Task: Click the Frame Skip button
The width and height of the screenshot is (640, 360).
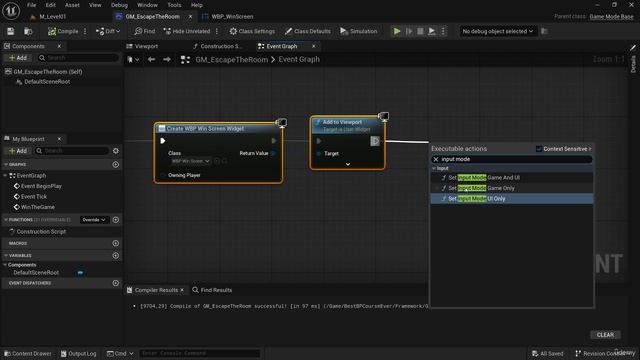Action: coord(409,31)
